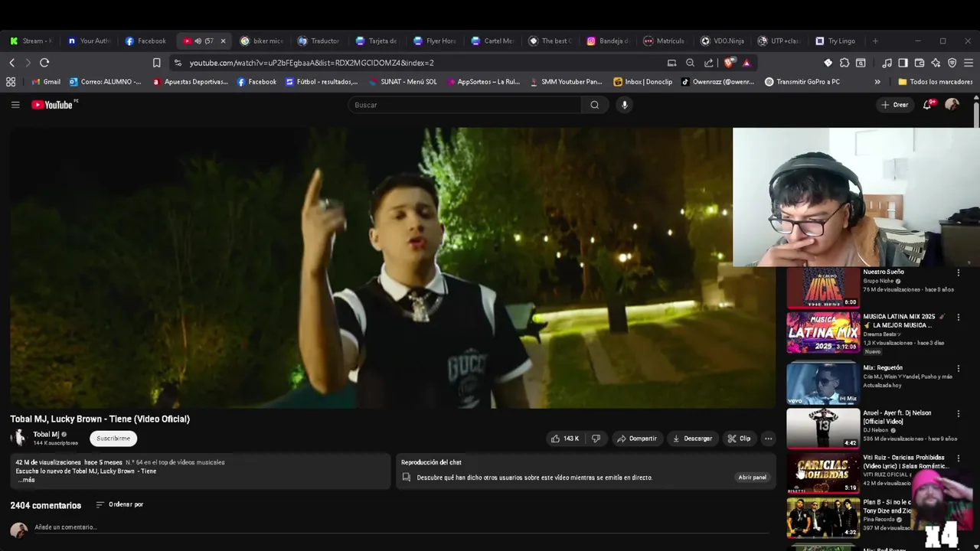
Task: Open the Todos los marcadores folder
Action: click(x=936, y=82)
